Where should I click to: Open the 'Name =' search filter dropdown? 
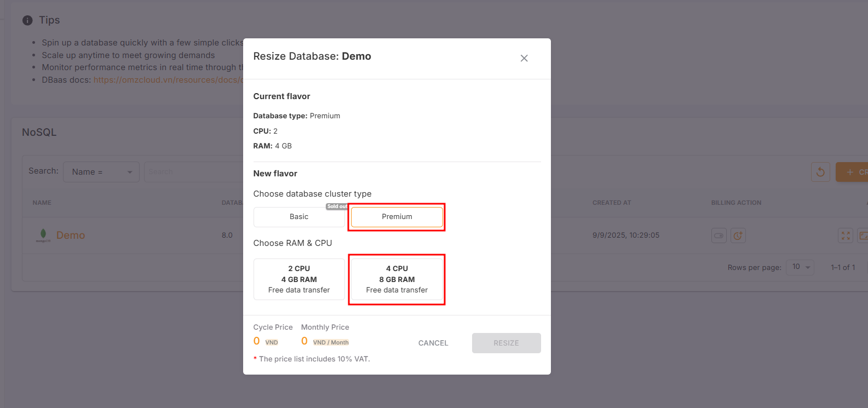tap(101, 172)
